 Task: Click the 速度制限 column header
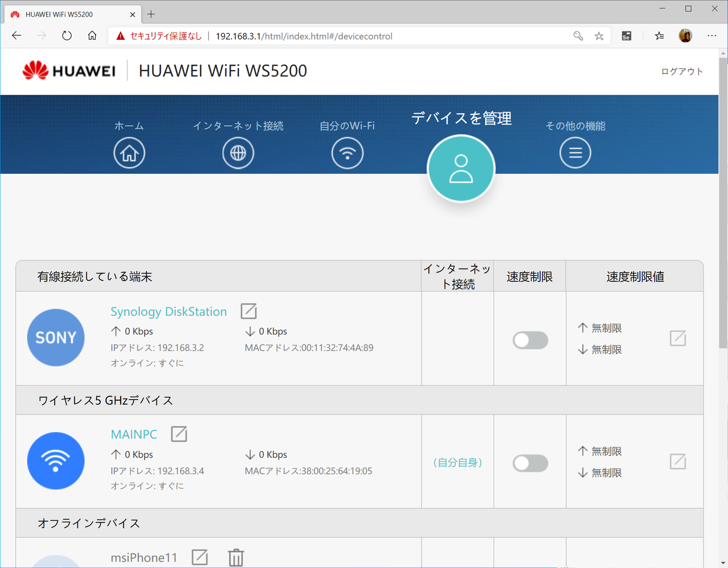click(530, 277)
